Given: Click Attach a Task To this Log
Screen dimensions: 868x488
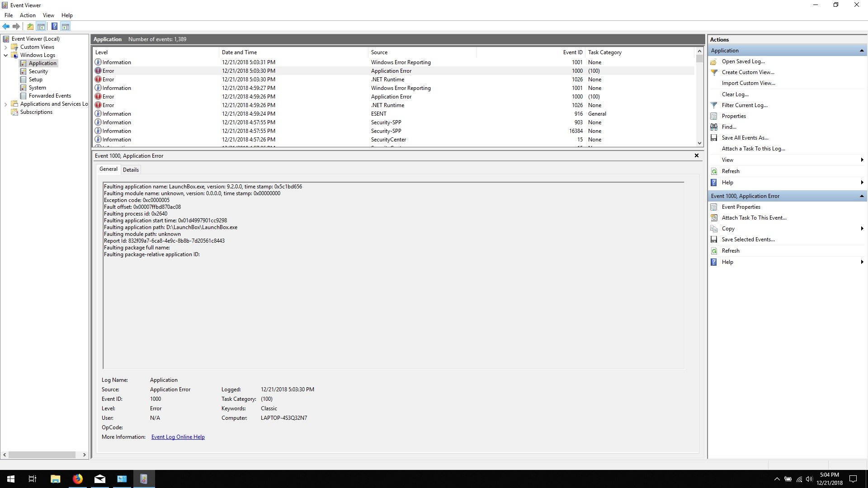Looking at the screenshot, I should coord(753,149).
